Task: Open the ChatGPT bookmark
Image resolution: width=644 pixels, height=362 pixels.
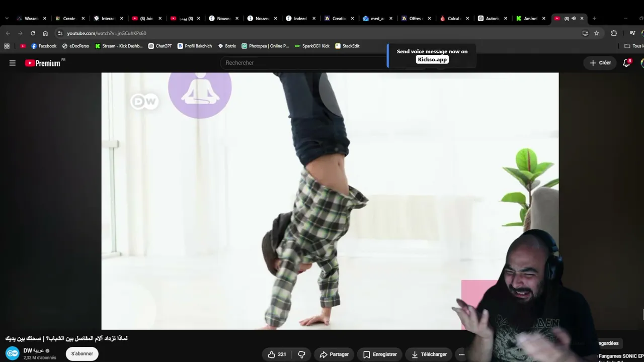Action: [x=160, y=46]
